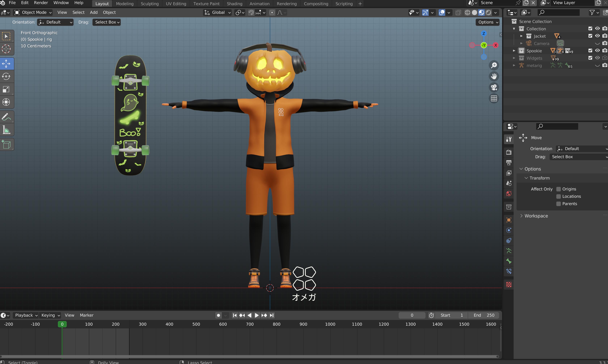Select the Move tool in toolbar
This screenshot has width=608, height=364.
pos(6,64)
